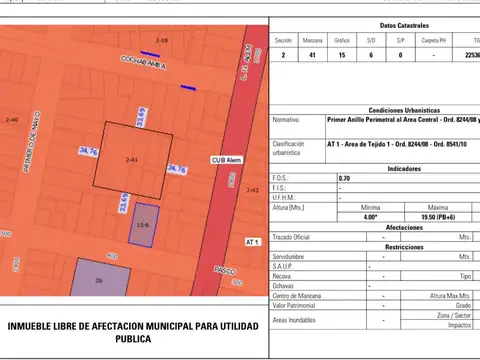Click the upper '33.69' dimension label
The height and width of the screenshot is (360, 480).
click(142, 117)
